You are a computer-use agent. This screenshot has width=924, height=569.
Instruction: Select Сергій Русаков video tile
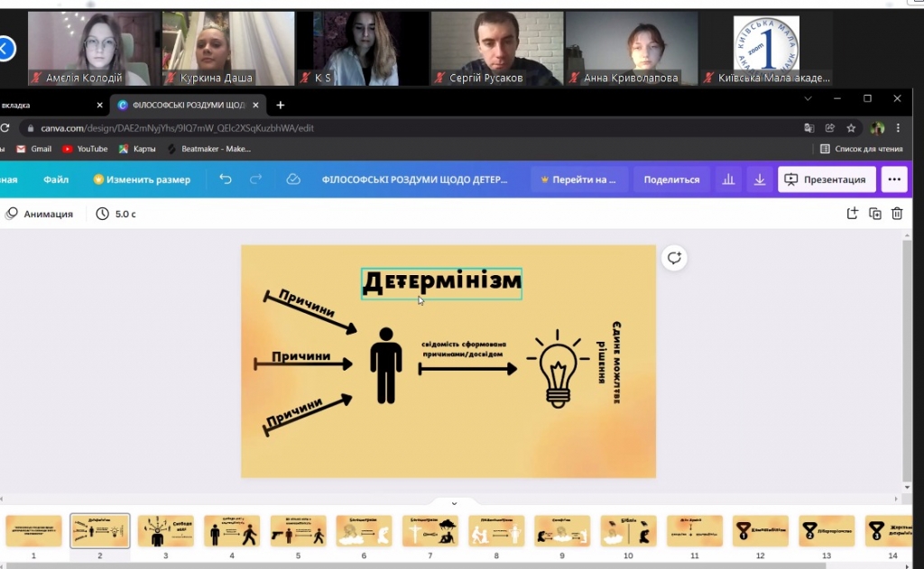(497, 49)
